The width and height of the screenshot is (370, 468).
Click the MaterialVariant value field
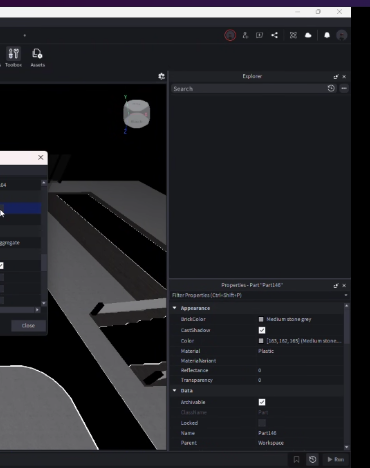pyautogui.click(x=300, y=361)
